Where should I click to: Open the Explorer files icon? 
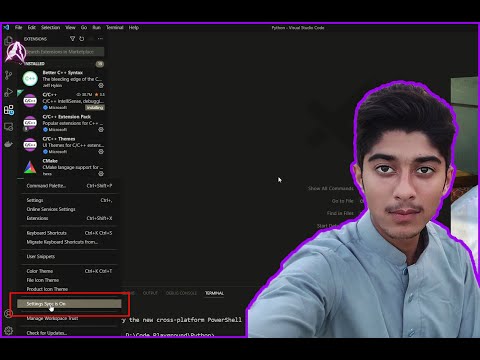pyautogui.click(x=8, y=41)
